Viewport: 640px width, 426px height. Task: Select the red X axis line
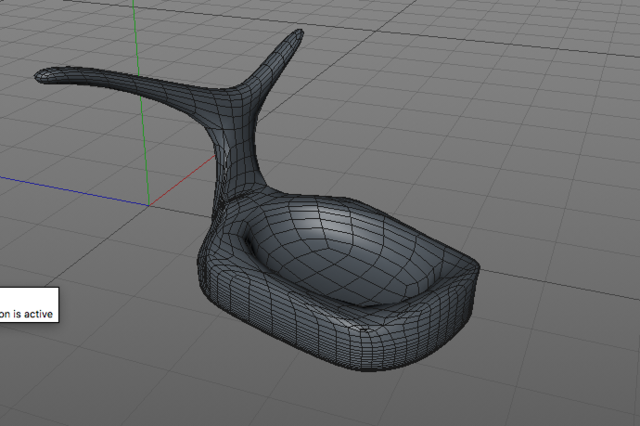pos(182,180)
